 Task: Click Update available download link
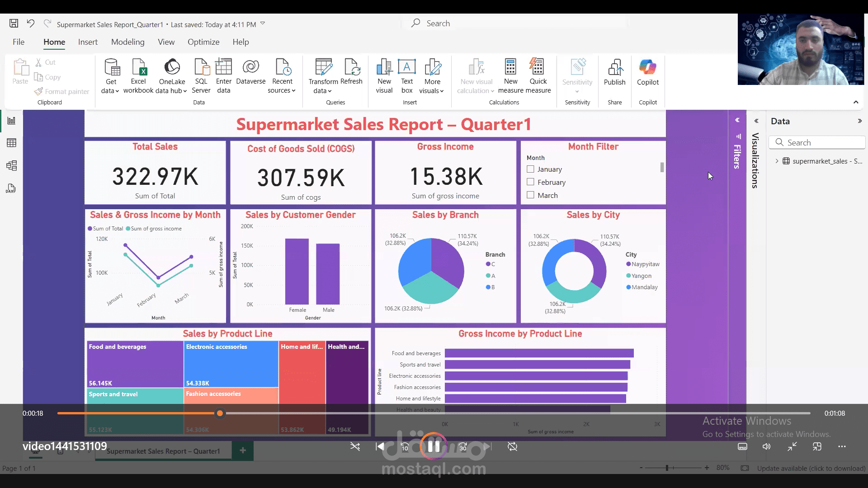[x=811, y=468]
